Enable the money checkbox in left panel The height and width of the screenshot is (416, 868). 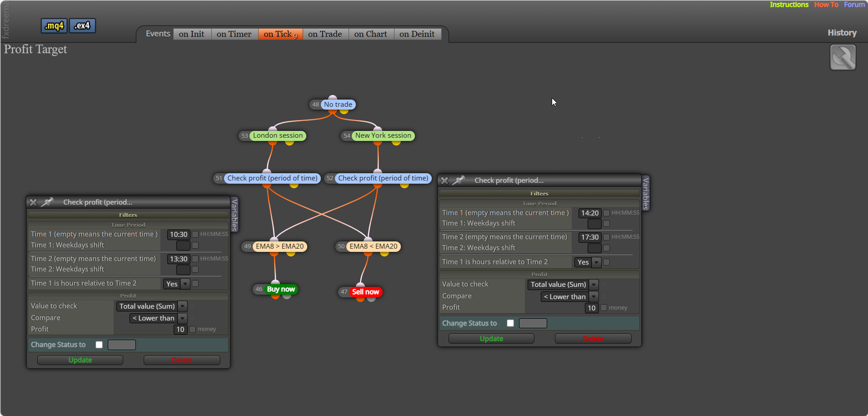[x=193, y=329]
